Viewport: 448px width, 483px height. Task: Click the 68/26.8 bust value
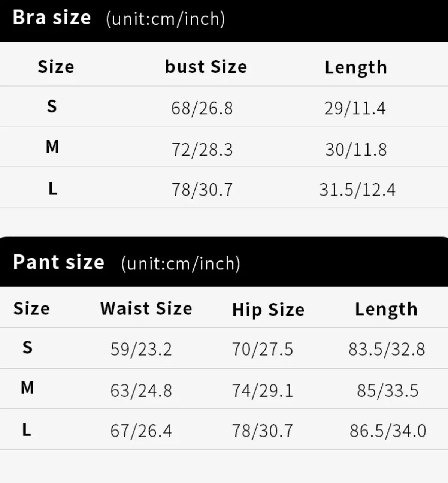[202, 108]
